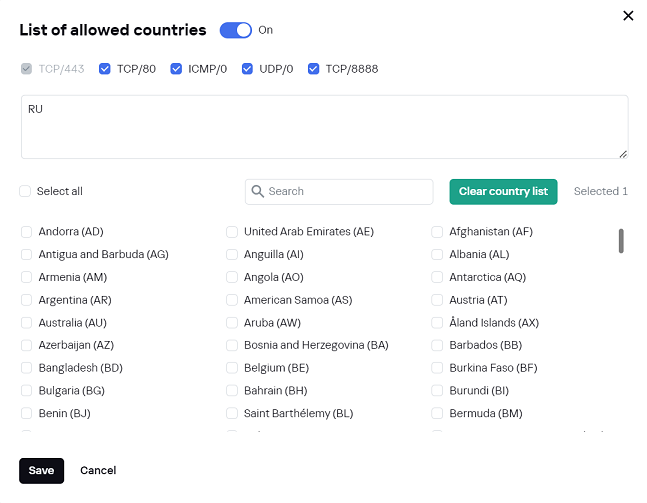Screen dimensions: 647x503
Task: Select United Arab Emirates (AE) checkbox
Action: point(232,232)
